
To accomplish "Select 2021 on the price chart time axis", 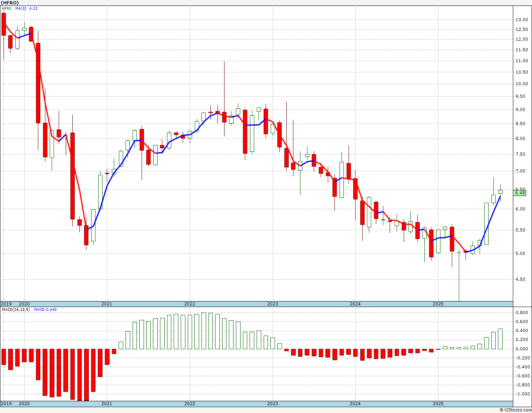I will pos(107,304).
